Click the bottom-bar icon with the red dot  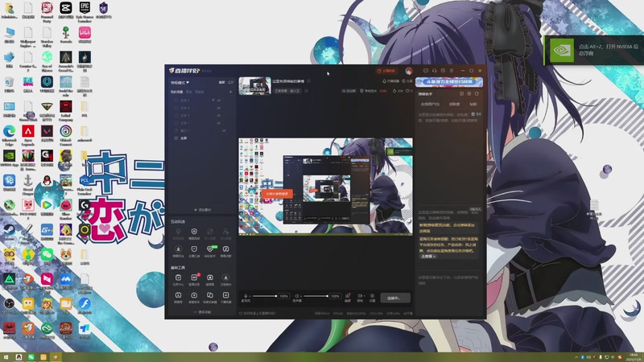(348, 296)
